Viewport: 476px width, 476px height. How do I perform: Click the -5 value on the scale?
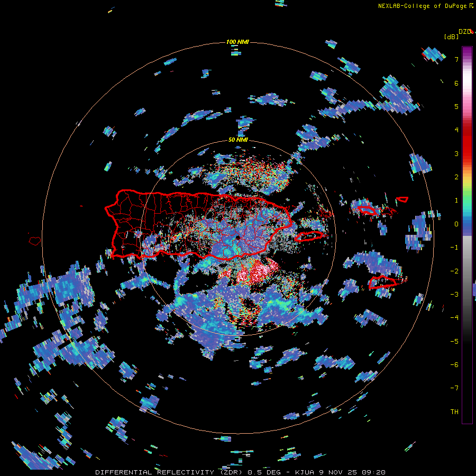click(454, 342)
